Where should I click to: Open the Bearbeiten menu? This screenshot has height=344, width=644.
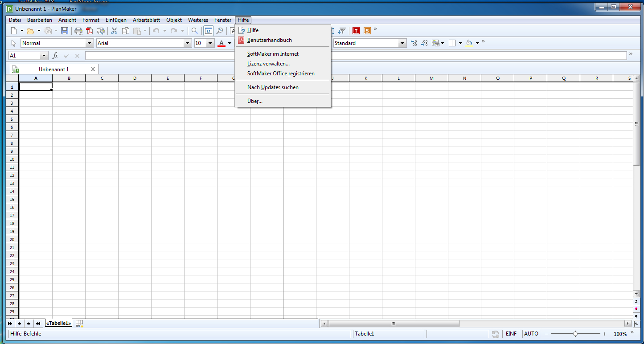40,20
